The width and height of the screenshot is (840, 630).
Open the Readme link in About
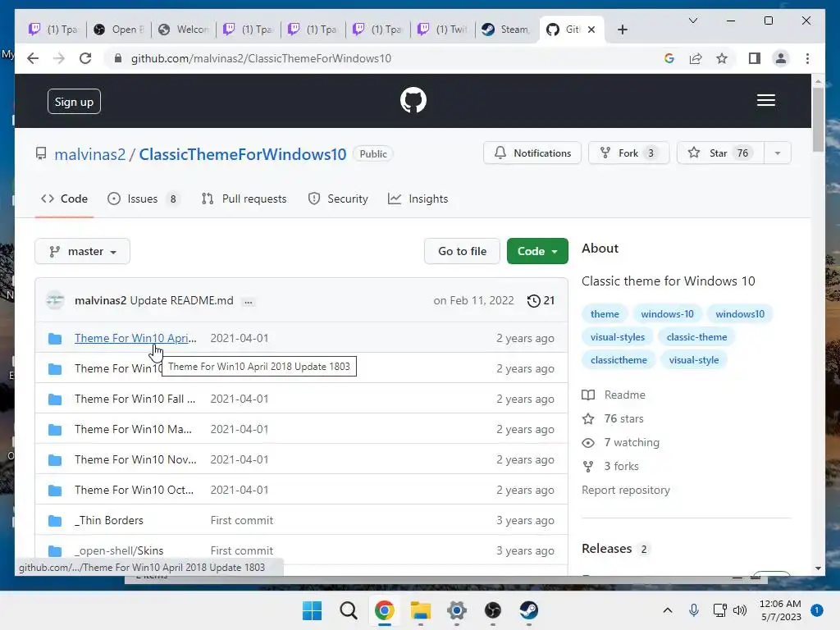(x=614, y=395)
